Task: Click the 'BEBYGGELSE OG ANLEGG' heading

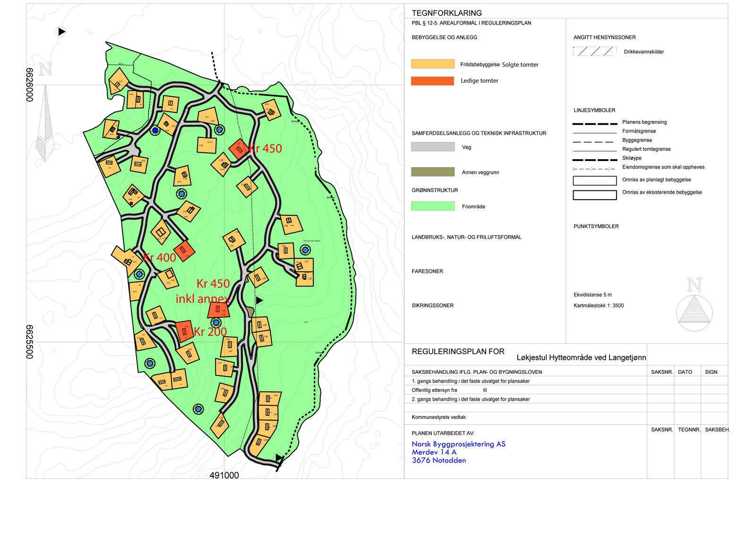Action: (x=445, y=37)
